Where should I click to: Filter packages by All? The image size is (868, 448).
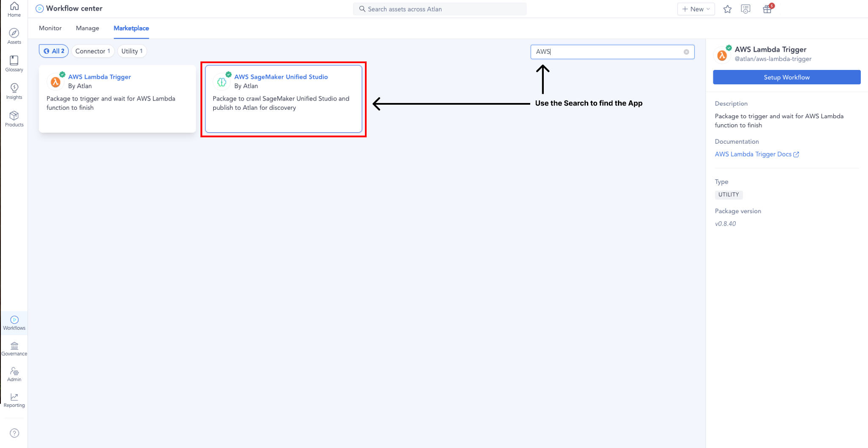point(54,51)
